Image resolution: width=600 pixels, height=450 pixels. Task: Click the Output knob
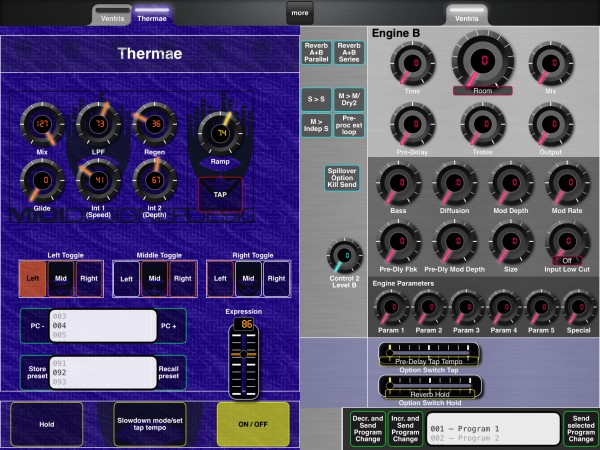[551, 124]
